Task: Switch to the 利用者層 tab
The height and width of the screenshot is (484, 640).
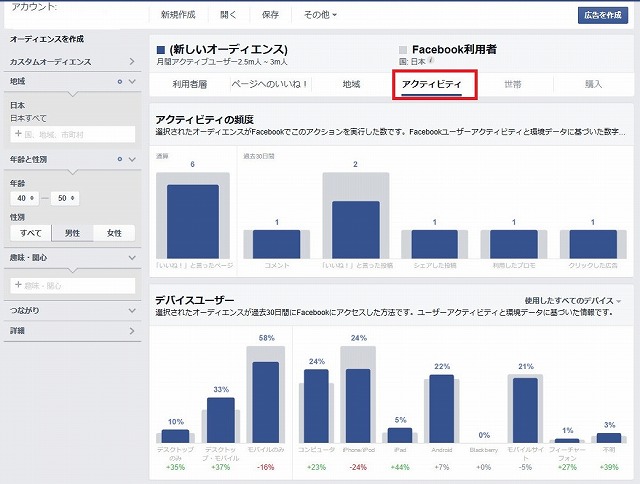Action: [190, 84]
